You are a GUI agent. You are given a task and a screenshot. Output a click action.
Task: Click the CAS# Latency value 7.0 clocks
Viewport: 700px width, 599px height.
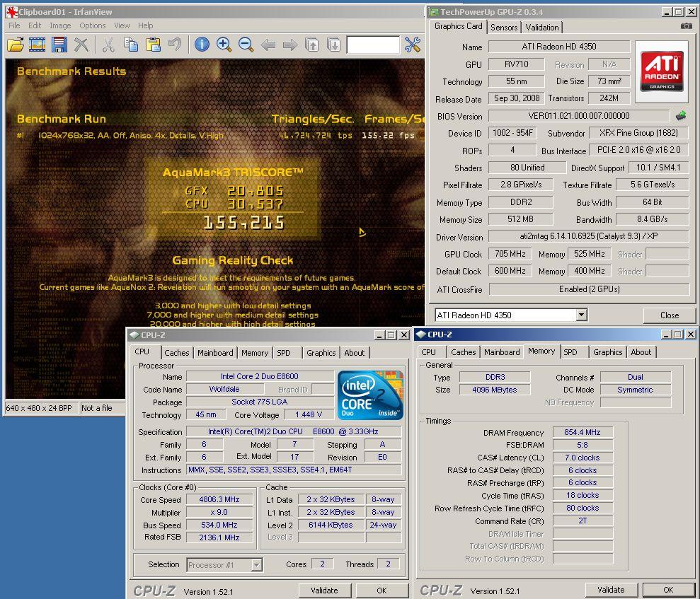coord(582,458)
